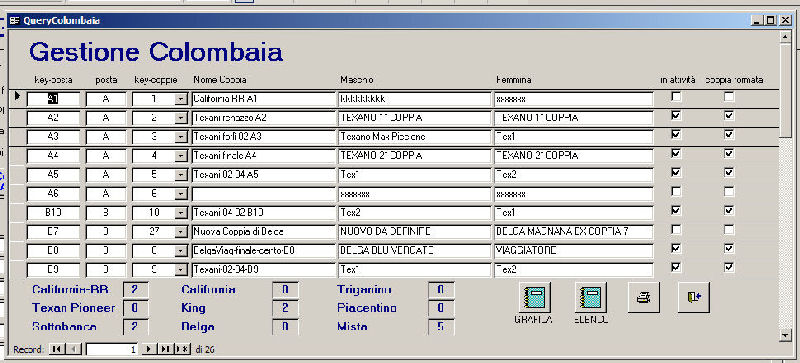Toggle 'coppia formata' checkbox for row A1
Image resolution: width=800 pixels, height=363 pixels.
(x=730, y=97)
